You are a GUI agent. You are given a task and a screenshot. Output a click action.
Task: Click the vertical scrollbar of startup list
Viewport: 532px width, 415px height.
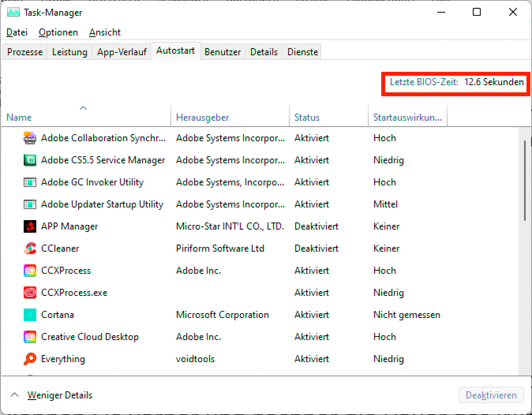[525, 181]
